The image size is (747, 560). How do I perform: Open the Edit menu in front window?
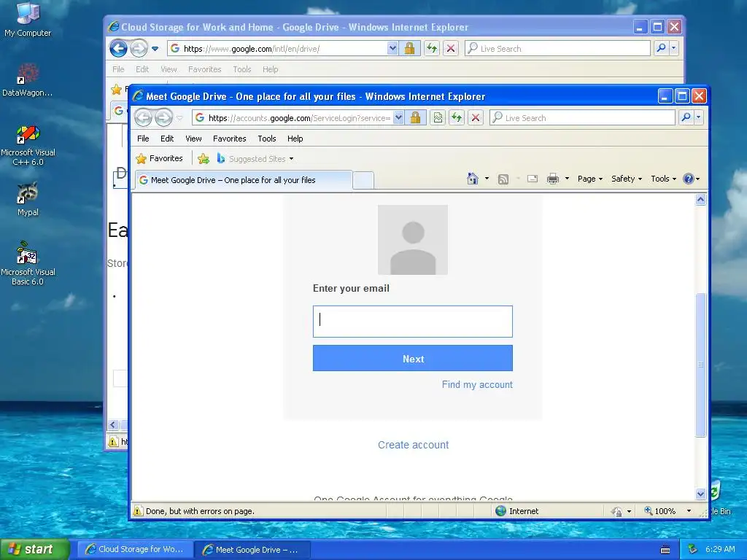pos(167,139)
